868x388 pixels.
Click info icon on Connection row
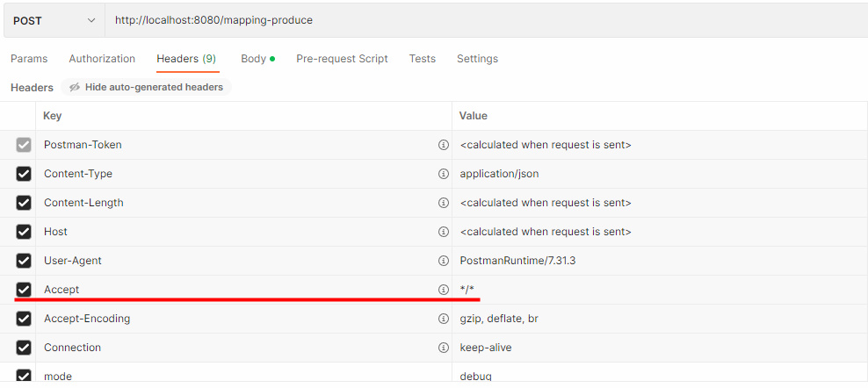click(443, 348)
